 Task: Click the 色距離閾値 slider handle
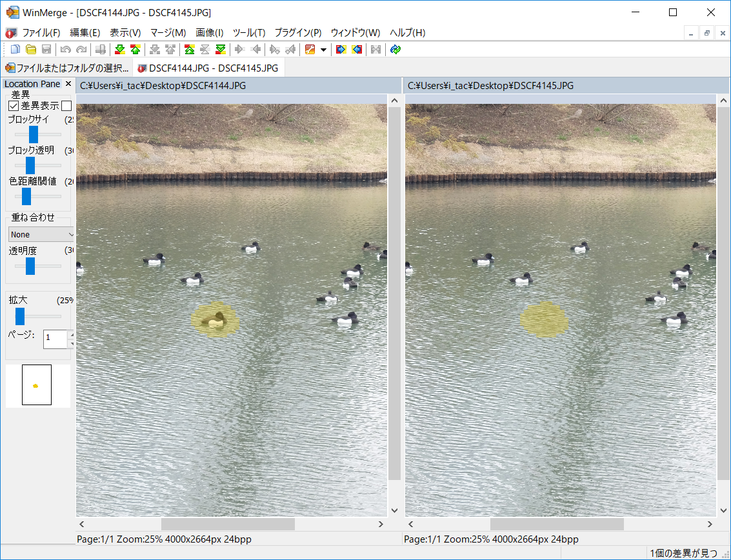tap(26, 196)
